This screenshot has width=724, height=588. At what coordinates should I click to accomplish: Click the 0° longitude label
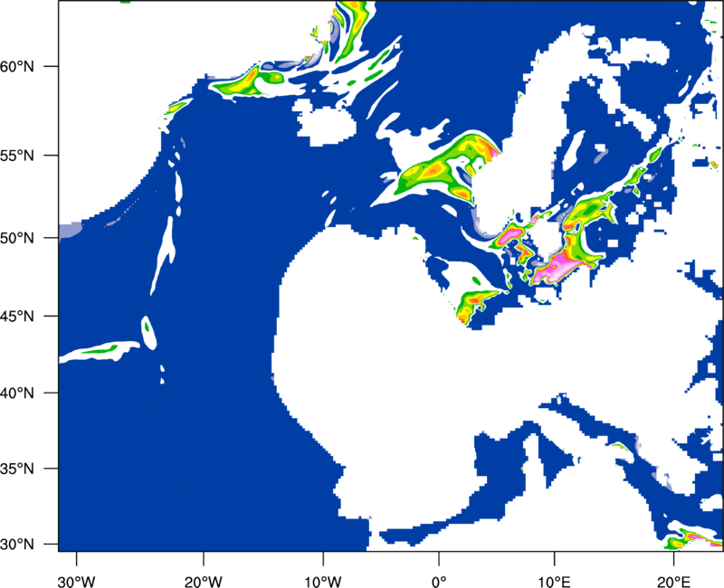pyautogui.click(x=439, y=582)
